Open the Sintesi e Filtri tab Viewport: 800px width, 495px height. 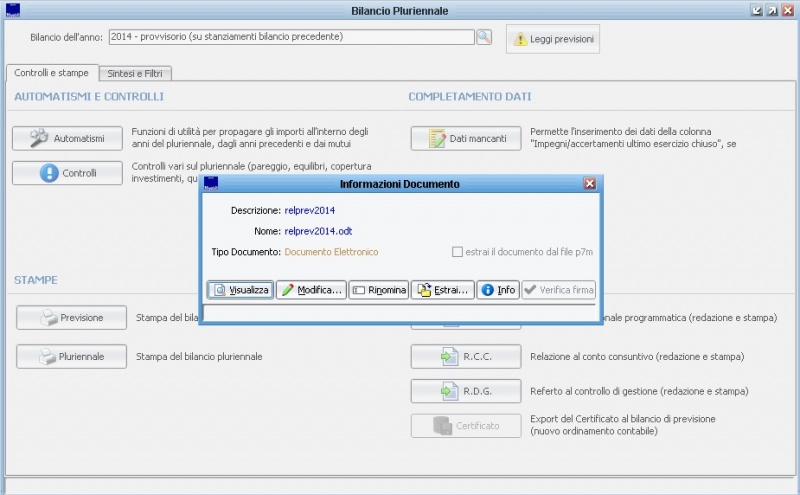pos(135,73)
